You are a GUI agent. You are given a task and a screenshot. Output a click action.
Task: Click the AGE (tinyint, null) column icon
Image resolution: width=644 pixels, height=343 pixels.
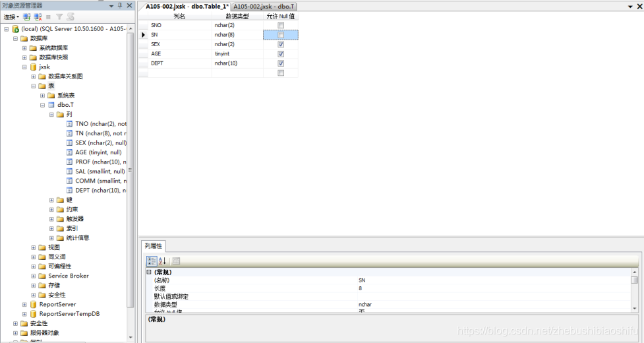click(69, 152)
